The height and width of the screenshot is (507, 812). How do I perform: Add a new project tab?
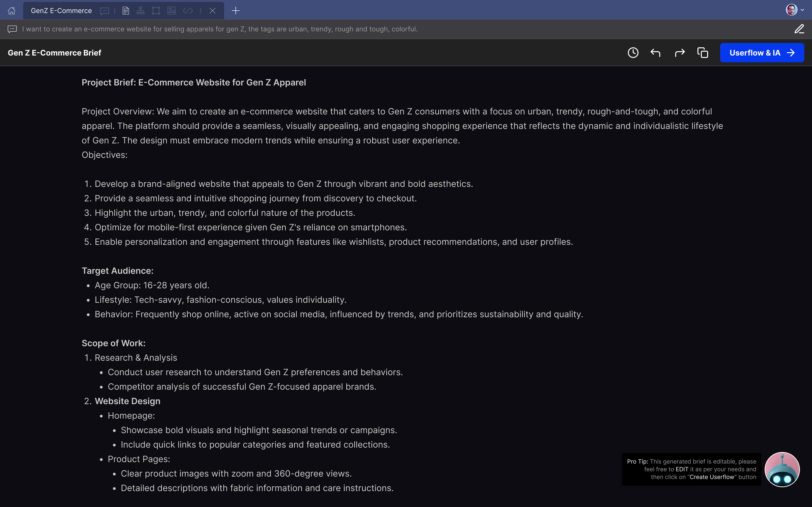tap(236, 11)
